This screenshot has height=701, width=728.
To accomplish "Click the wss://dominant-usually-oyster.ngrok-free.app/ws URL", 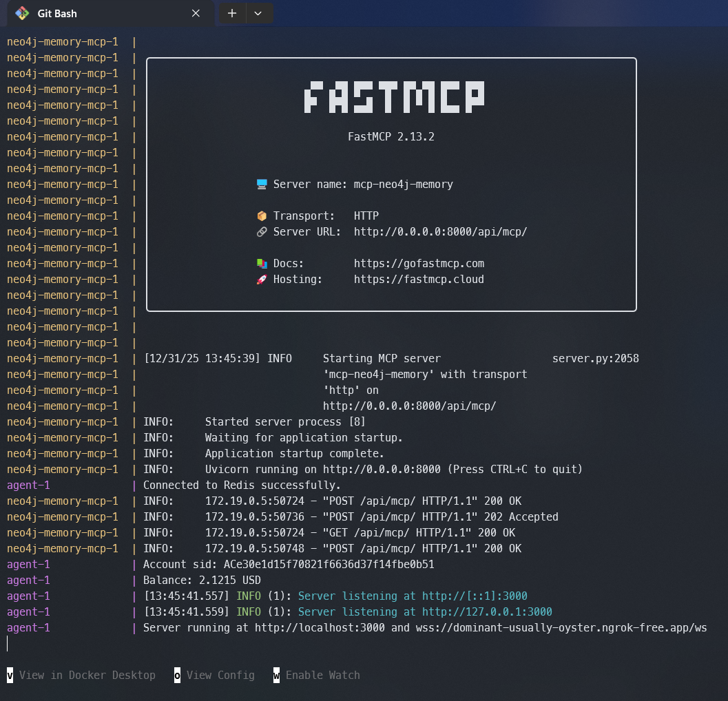I will pos(561,627).
